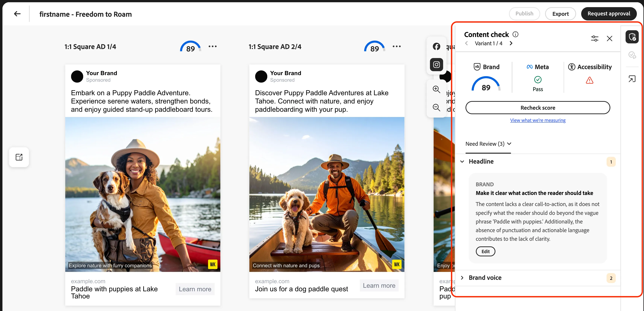Click the Headline issue count badge
This screenshot has width=644, height=311.
click(x=611, y=162)
